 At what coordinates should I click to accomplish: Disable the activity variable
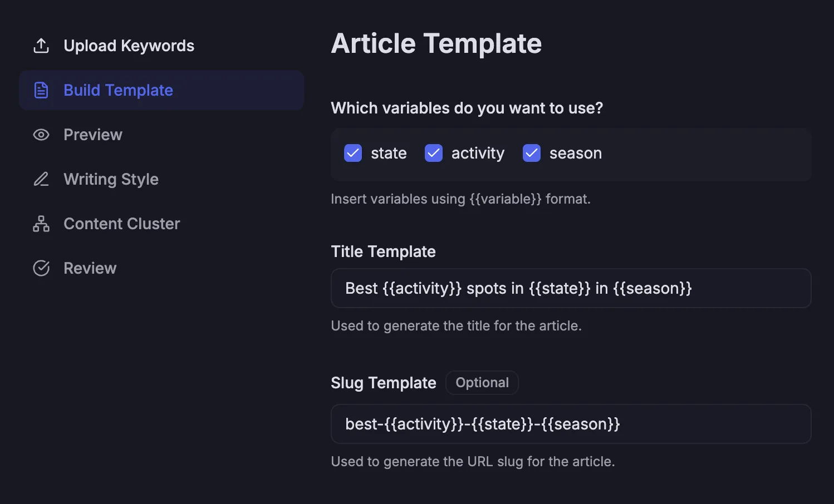pos(434,153)
